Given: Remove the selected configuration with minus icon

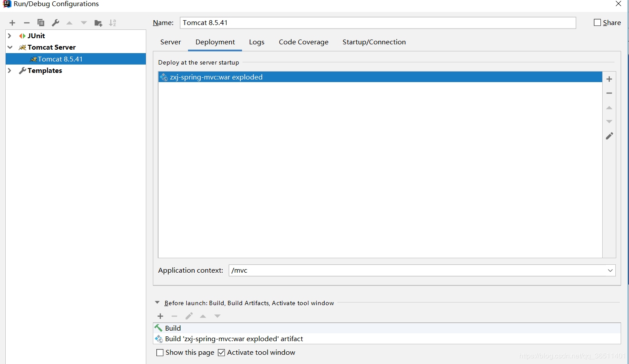Looking at the screenshot, I should (27, 23).
